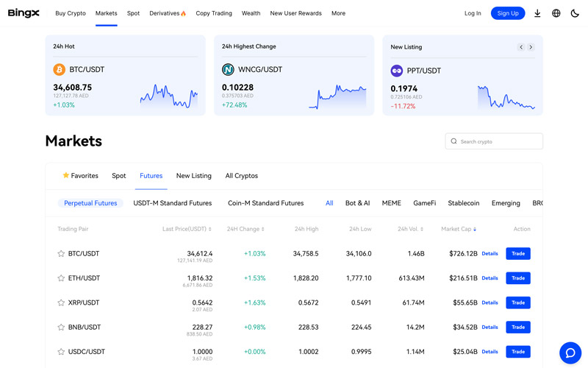
Task: Click the Sign Up button
Action: (508, 13)
